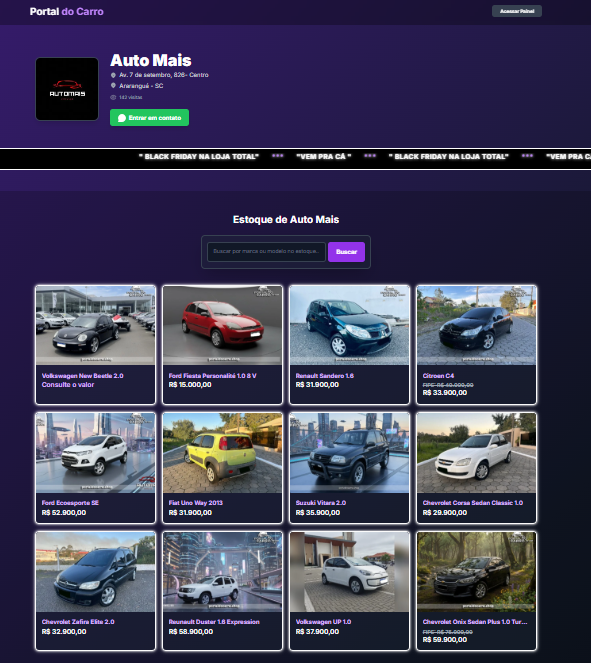Open the Ford Ecoesporte SE photo
This screenshot has width=591, height=663.
click(96, 453)
